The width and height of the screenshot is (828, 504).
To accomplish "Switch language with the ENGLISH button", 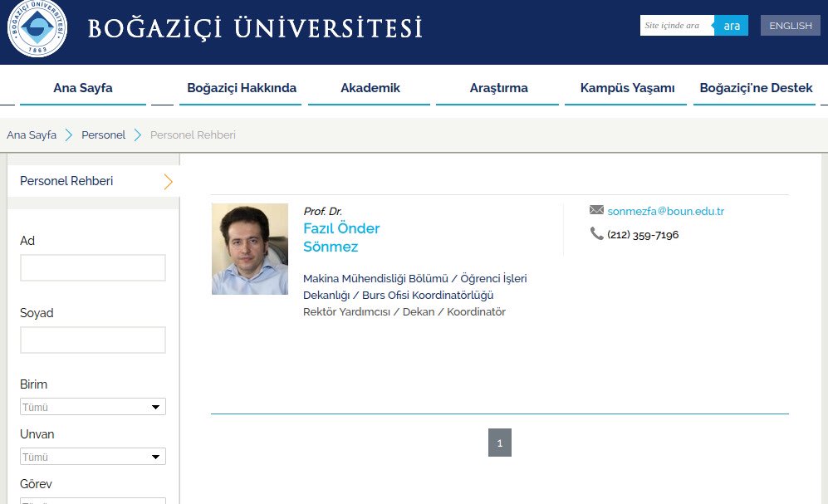I will coord(790,26).
